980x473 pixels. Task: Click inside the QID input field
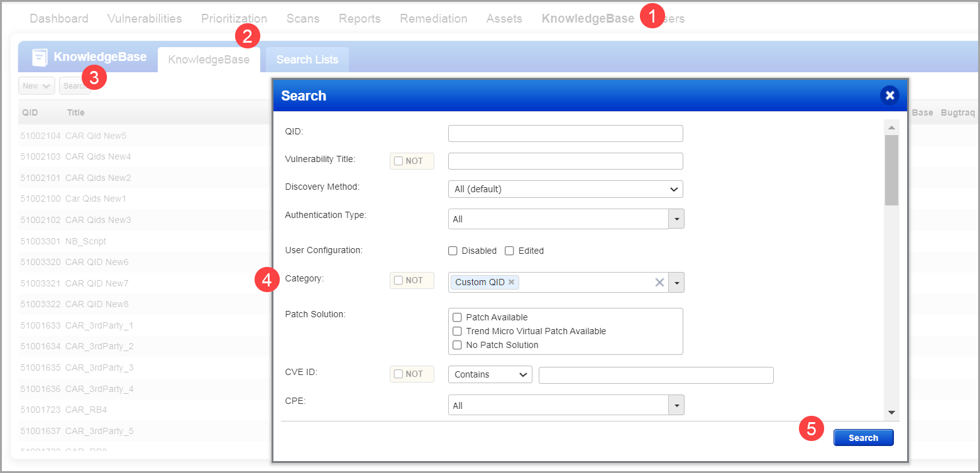(x=564, y=133)
